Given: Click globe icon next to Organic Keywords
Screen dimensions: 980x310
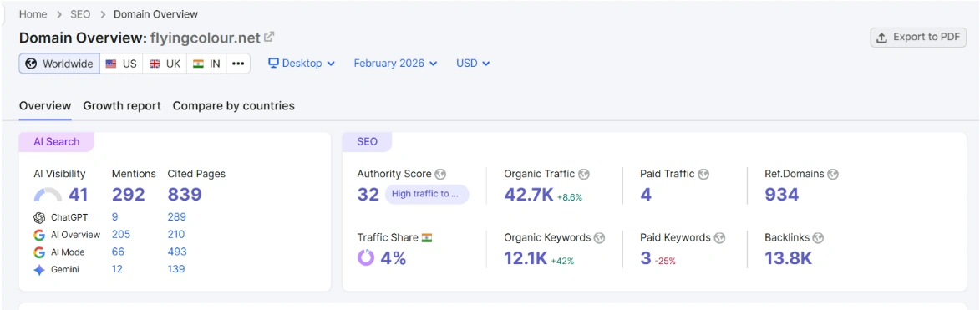Looking at the screenshot, I should click(600, 238).
